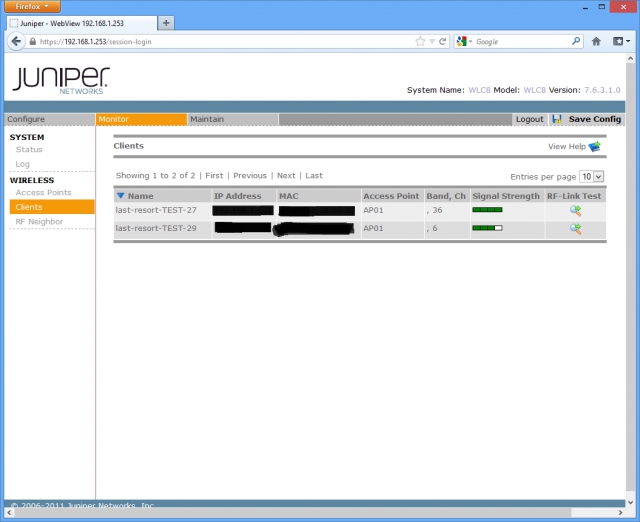Click the Juniper Networks logo

(x=61, y=80)
